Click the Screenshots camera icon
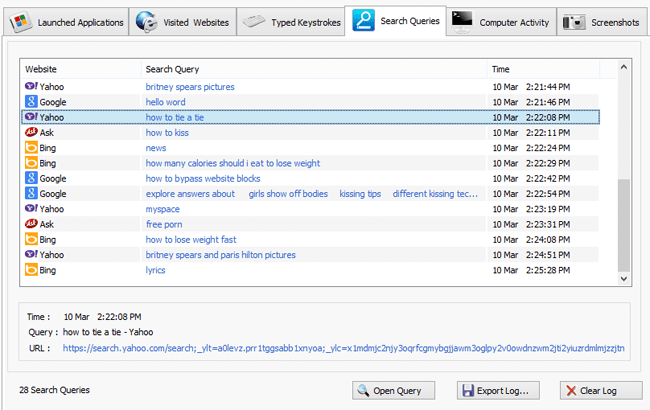Image resolution: width=650 pixels, height=410 pixels. [574, 22]
